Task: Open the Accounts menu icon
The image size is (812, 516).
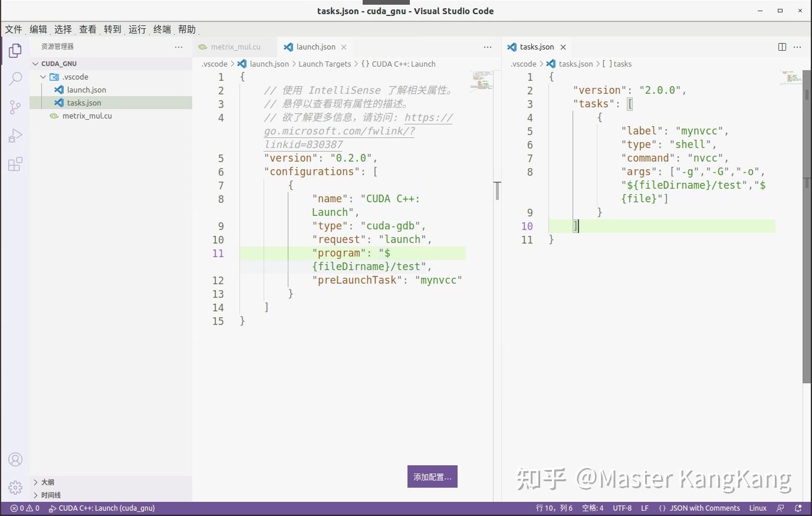Action: coord(15,459)
